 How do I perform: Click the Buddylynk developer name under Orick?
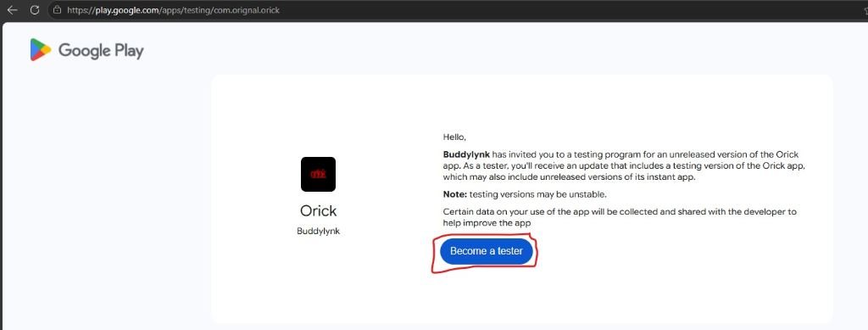(x=319, y=232)
